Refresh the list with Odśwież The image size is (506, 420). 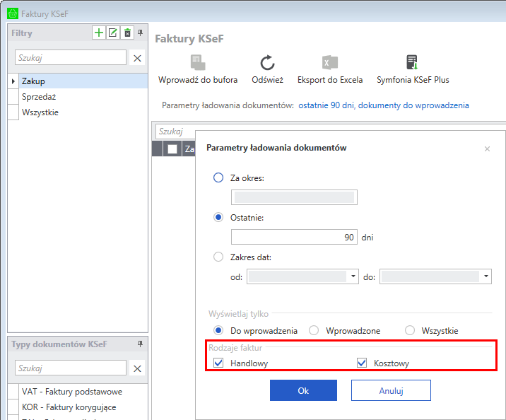[267, 63]
